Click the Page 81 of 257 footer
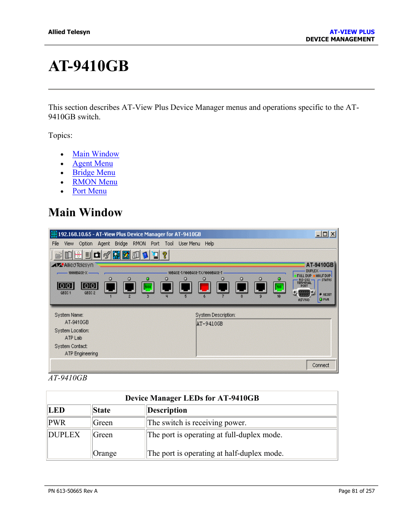Screen dimensions: 411x532 tap(356, 491)
